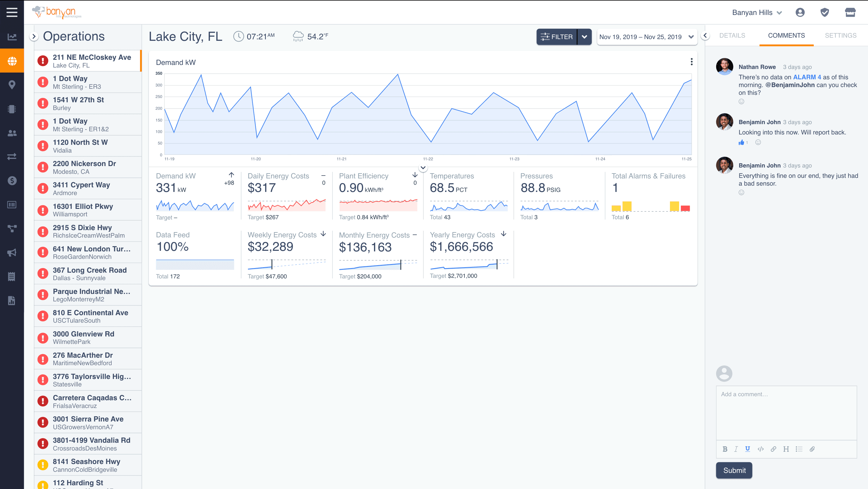This screenshot has width=868, height=489.
Task: Like Benjamin John's comment with thumbs up
Action: click(x=741, y=142)
